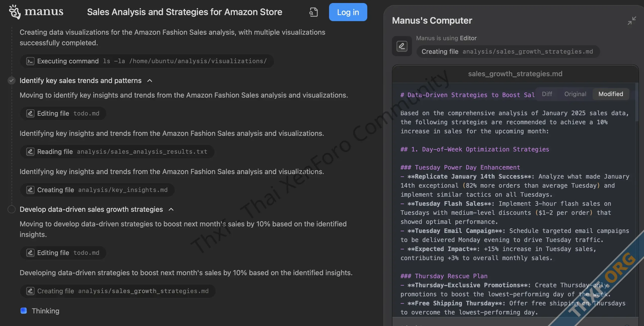Click the 'Thinking' status label

pos(46,311)
